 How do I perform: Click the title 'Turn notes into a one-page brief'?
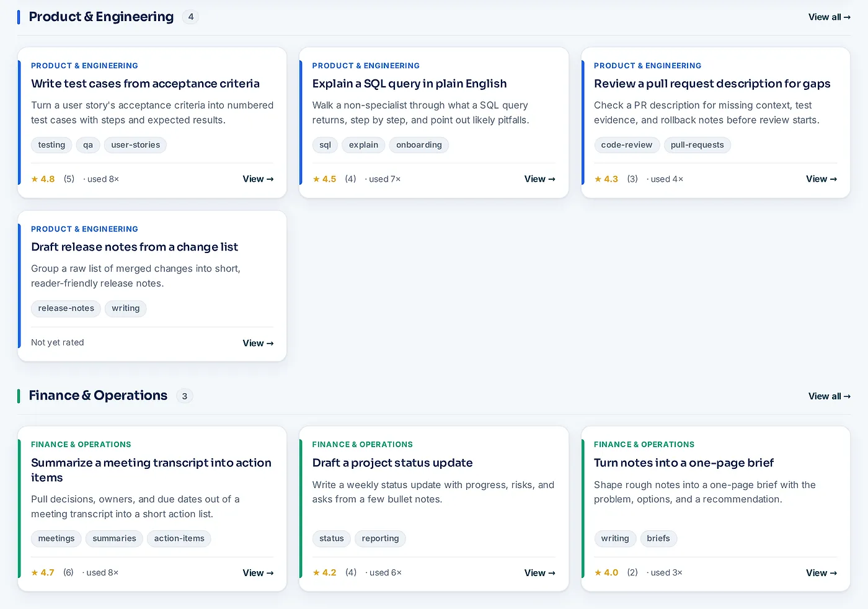(x=684, y=463)
